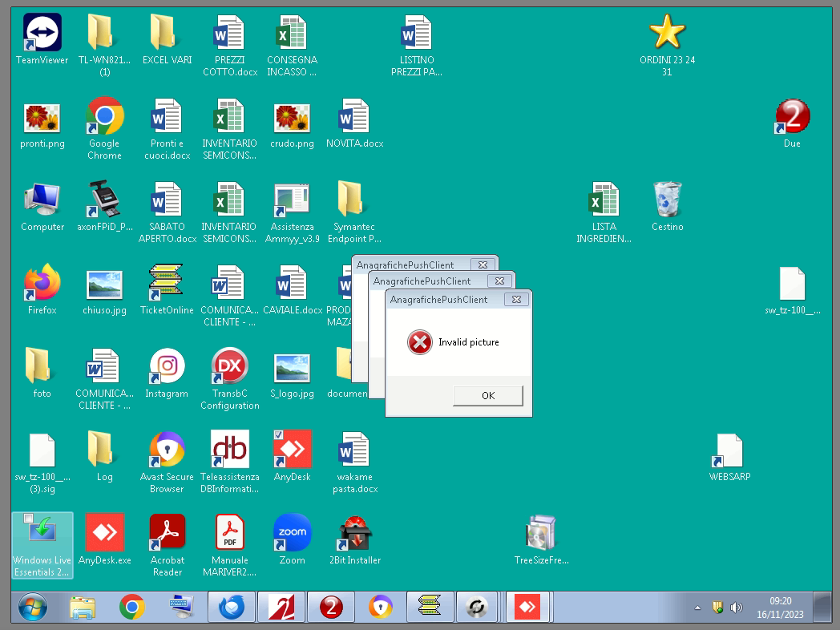840x630 pixels.
Task: Select the axonFPiD_P... printer shortcut
Action: pyautogui.click(x=104, y=207)
